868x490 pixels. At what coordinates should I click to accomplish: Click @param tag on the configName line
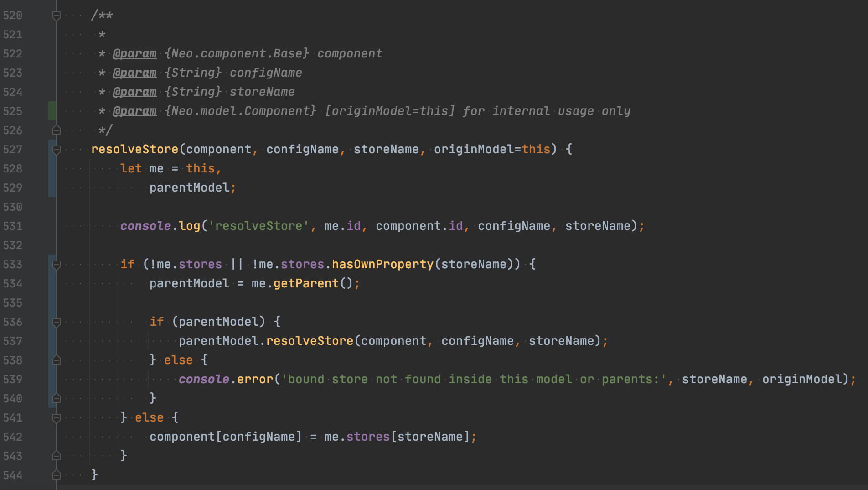click(134, 73)
